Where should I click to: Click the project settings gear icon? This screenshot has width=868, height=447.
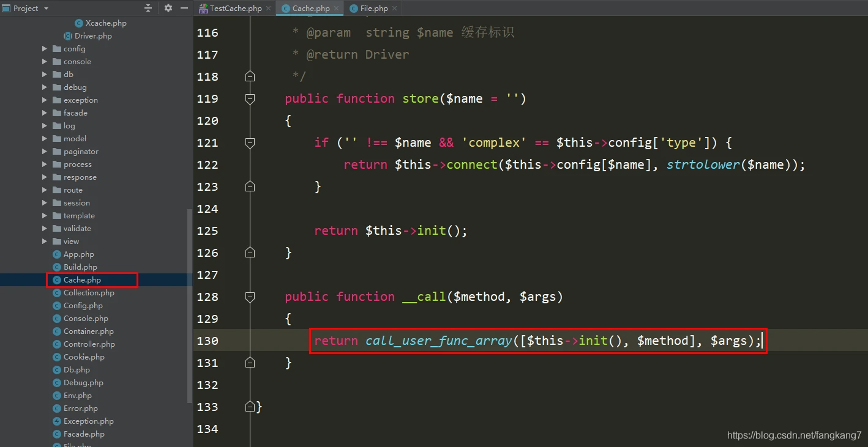point(168,8)
